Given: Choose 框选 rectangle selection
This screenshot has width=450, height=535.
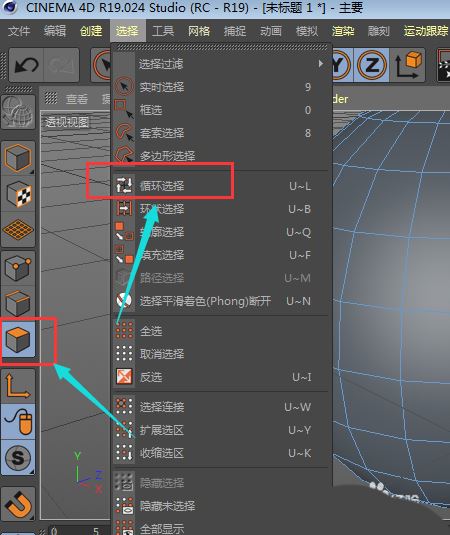Looking at the screenshot, I should click(221, 110).
